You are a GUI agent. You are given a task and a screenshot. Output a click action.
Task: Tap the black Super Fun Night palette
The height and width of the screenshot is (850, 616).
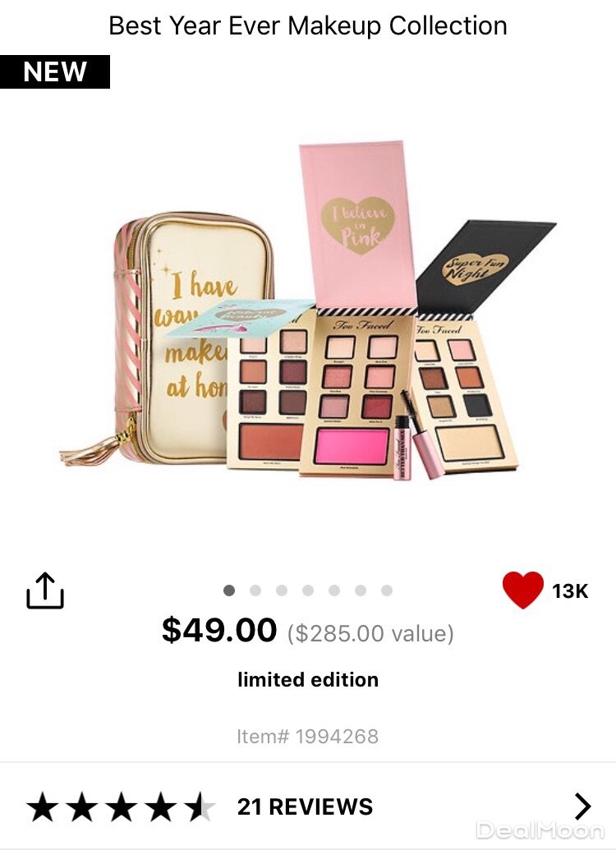(467, 347)
